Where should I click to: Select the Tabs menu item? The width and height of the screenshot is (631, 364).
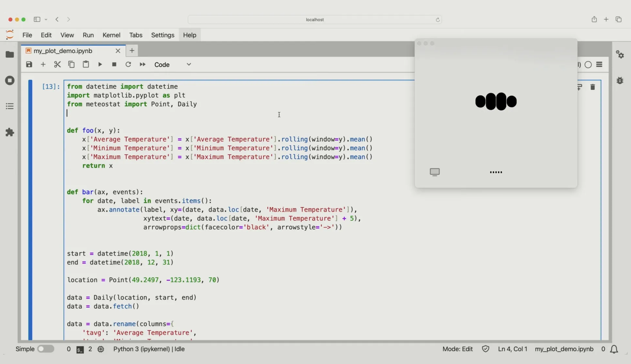(135, 35)
